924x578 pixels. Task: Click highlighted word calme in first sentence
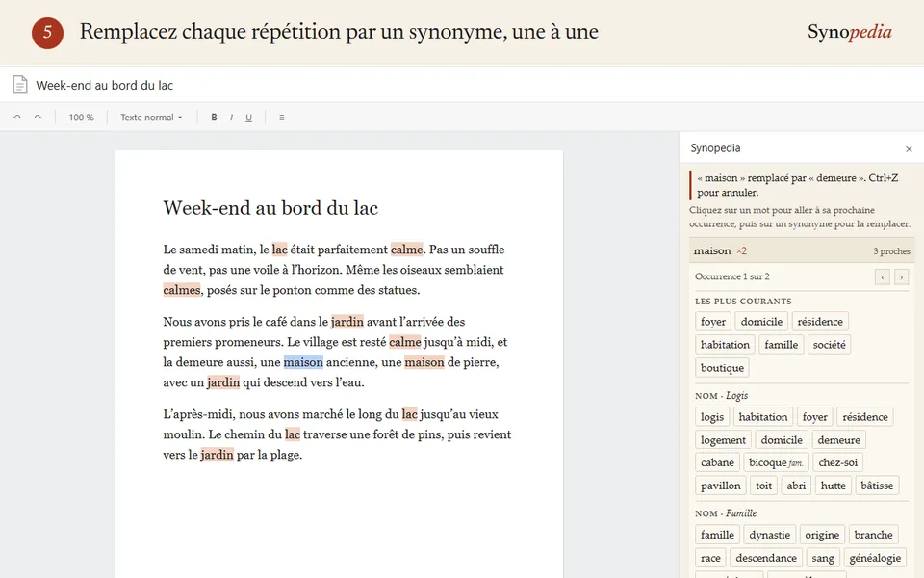click(406, 250)
